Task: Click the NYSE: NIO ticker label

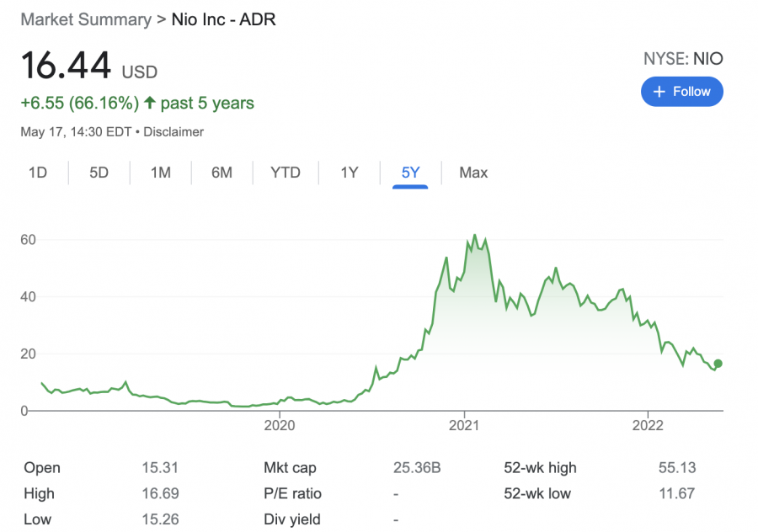Action: [x=683, y=59]
